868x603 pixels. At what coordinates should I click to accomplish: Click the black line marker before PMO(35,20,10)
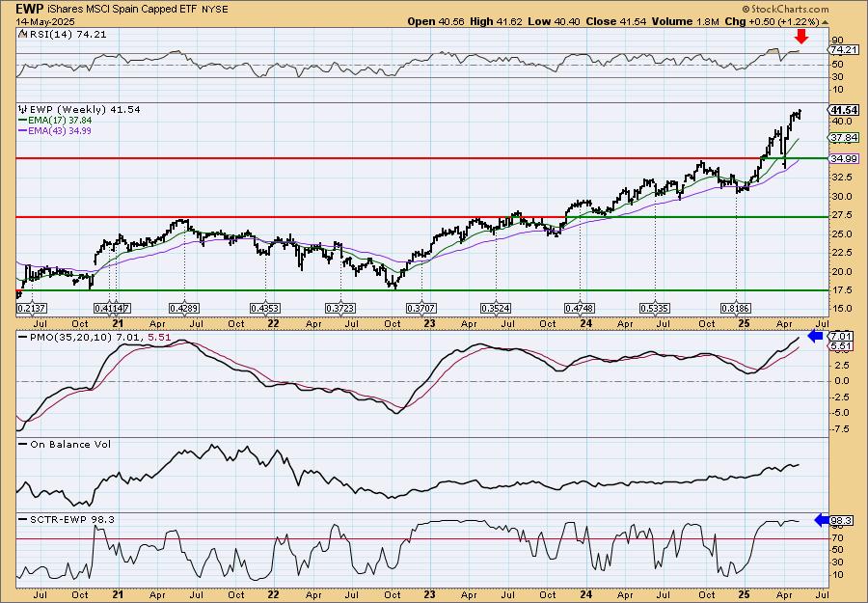click(x=23, y=337)
